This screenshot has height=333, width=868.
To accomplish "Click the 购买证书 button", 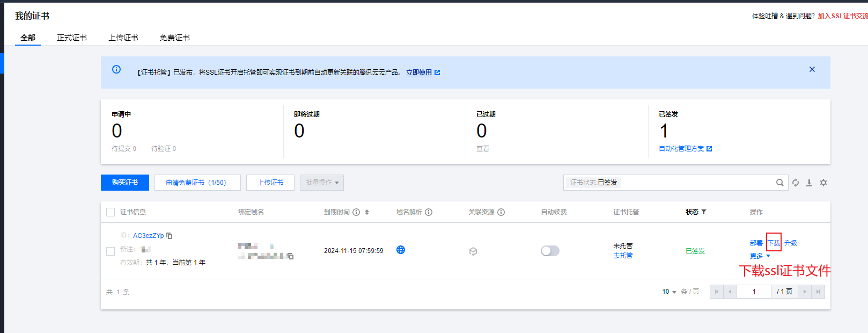I will 125,183.
